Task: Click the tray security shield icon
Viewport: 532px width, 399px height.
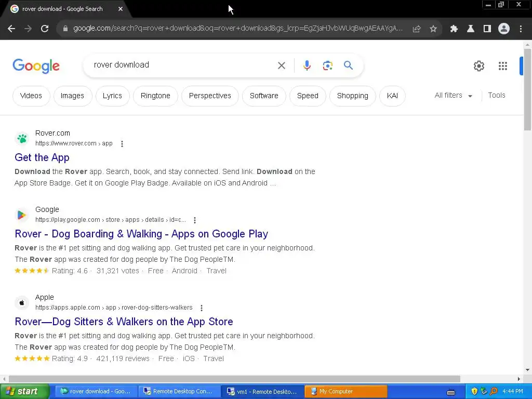Action: pyautogui.click(x=474, y=392)
